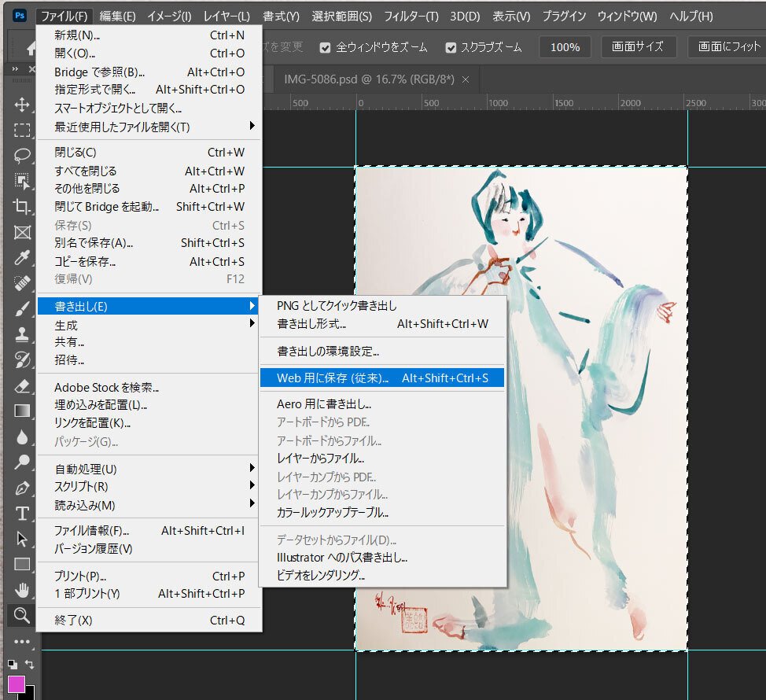Click the magenta foreground color swatch
The image size is (766, 700).
(16, 684)
